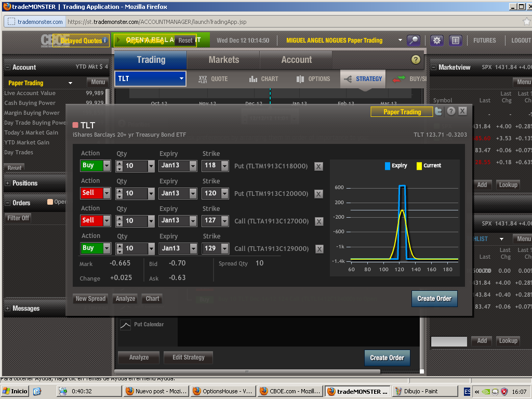Switch to the Account tab

296,60
